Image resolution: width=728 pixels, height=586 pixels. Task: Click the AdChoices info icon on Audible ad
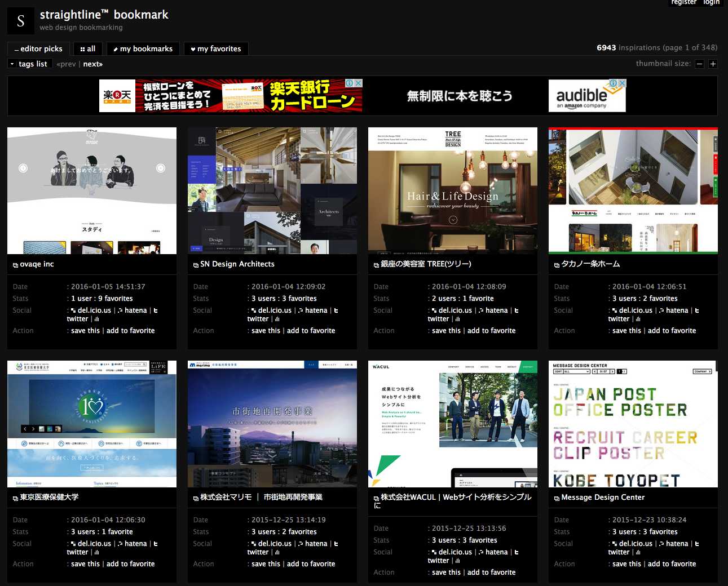[613, 83]
